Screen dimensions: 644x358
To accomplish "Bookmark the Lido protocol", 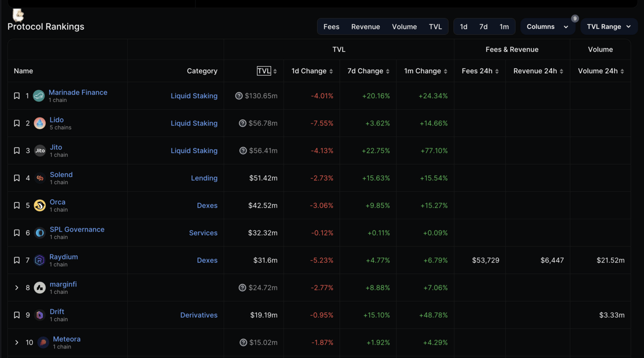I will point(17,123).
